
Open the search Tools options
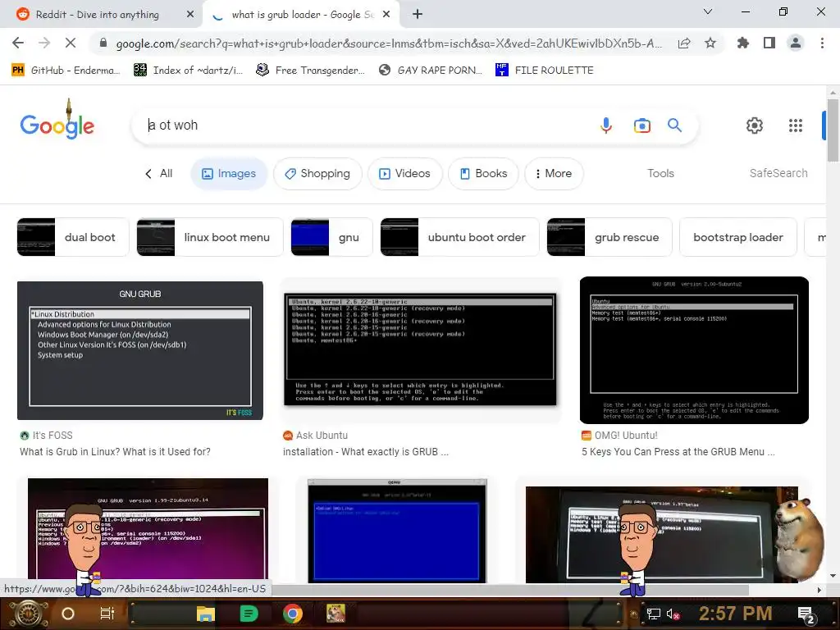click(660, 174)
